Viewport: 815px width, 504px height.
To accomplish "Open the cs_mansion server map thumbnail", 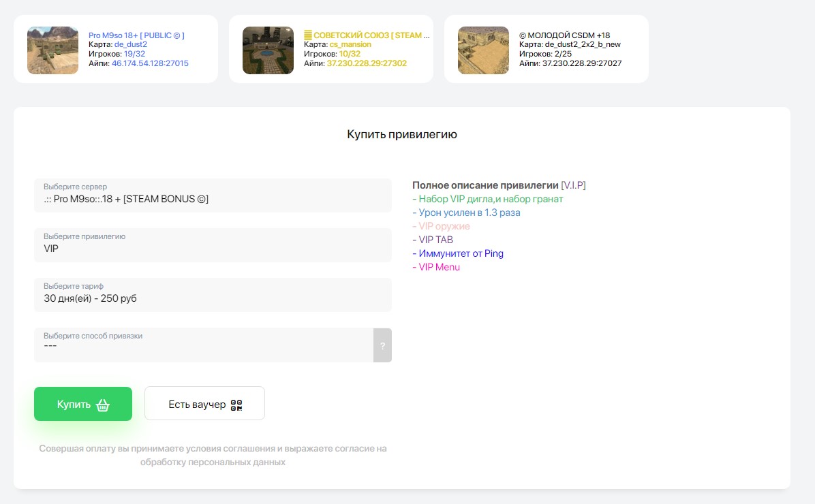I will pos(268,50).
